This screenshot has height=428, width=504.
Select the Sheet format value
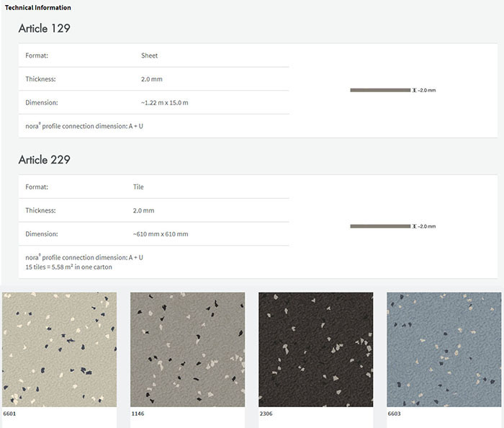pyautogui.click(x=149, y=55)
